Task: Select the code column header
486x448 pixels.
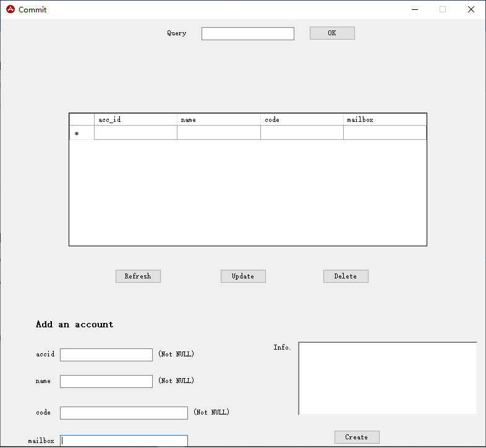Action: coord(302,120)
